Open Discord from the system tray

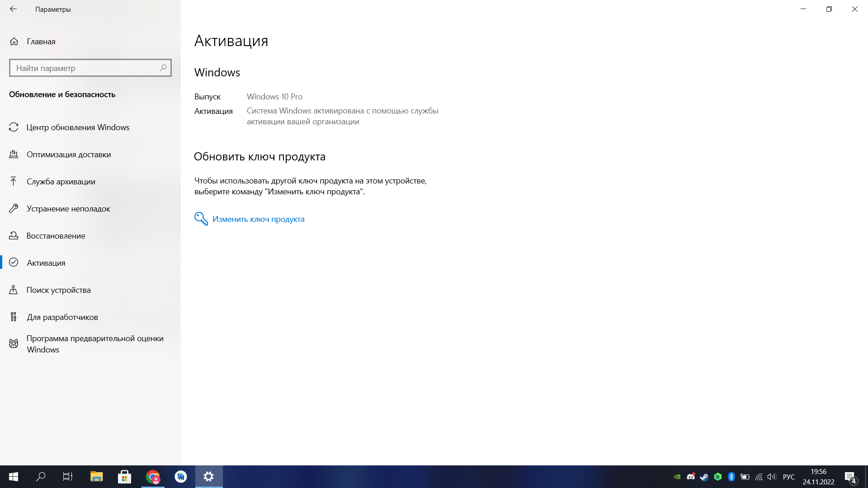coord(691,477)
